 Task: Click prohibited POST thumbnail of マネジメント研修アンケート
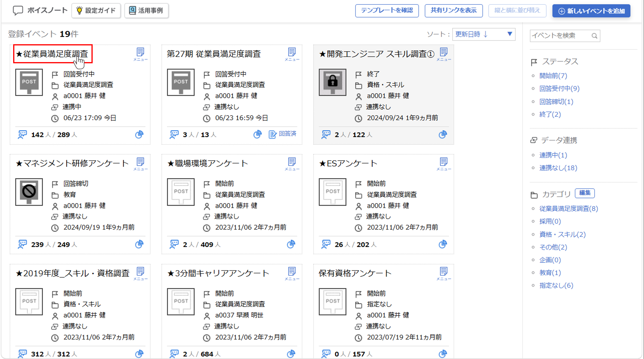pyautogui.click(x=29, y=192)
